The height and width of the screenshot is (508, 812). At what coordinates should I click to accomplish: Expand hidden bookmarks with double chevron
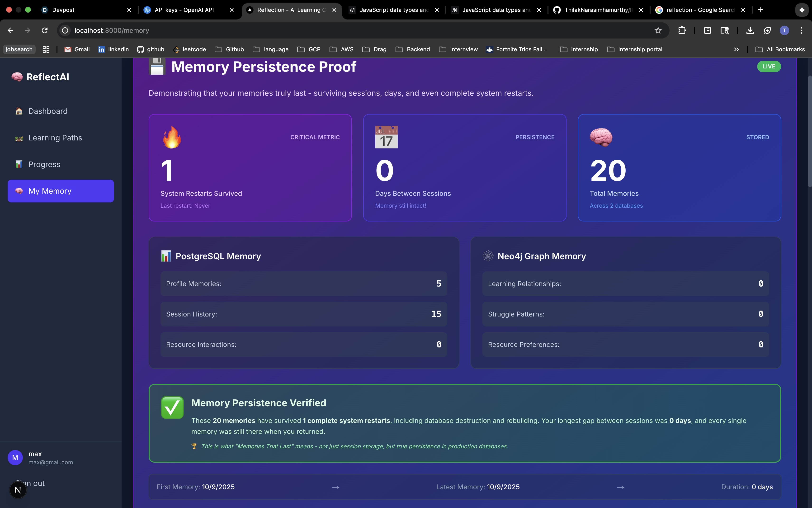[x=736, y=49]
